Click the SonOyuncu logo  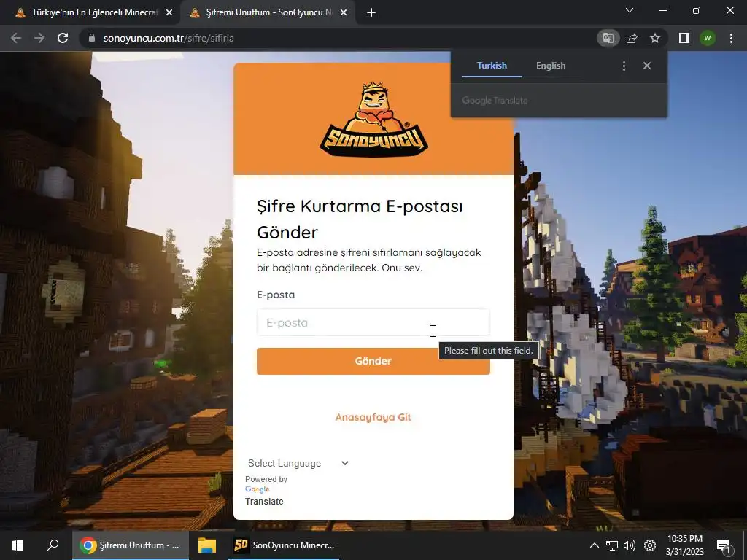pos(373,119)
